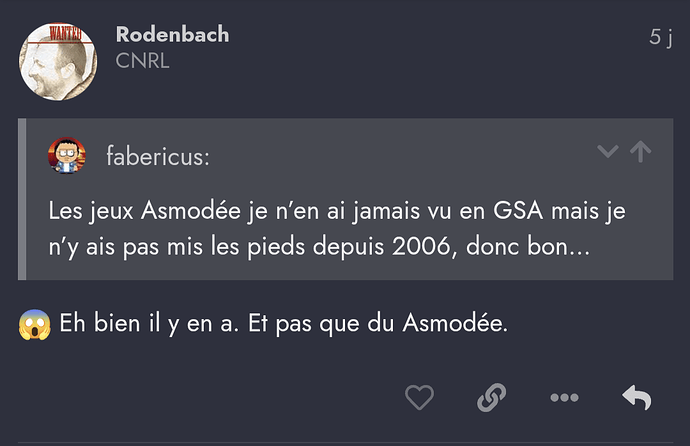
Task: Jump to quoted post with up arrow
Action: point(640,152)
